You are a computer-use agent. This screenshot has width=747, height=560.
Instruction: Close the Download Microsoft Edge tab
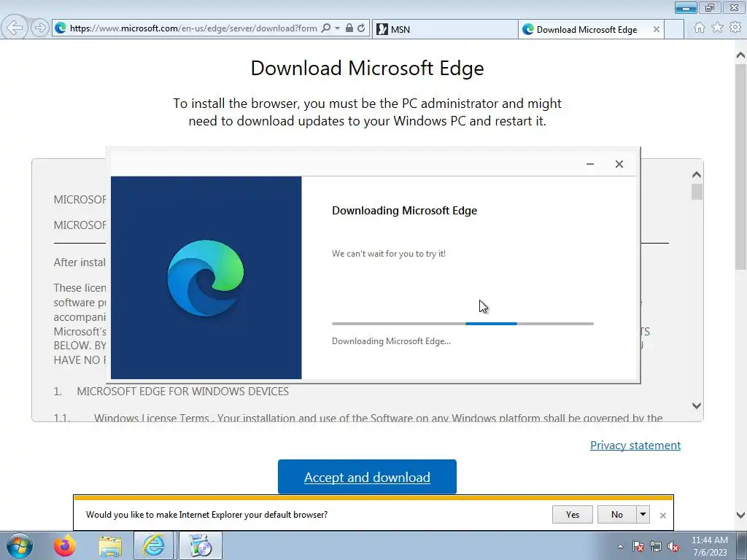[656, 29]
